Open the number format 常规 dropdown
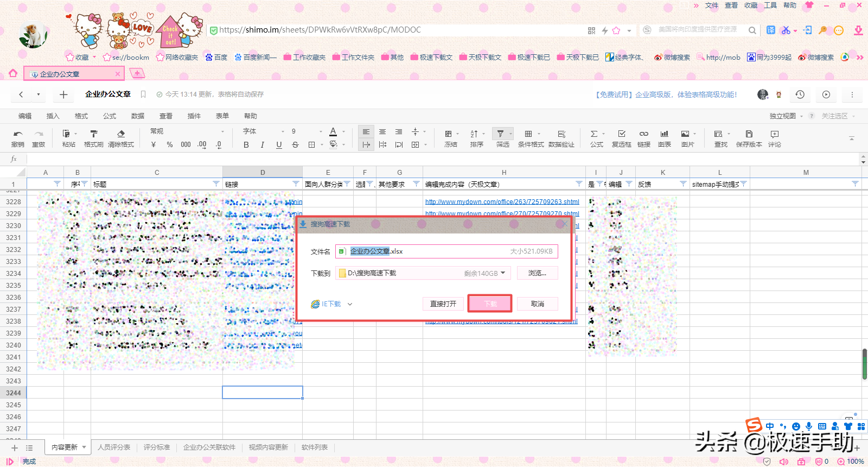 click(x=187, y=131)
